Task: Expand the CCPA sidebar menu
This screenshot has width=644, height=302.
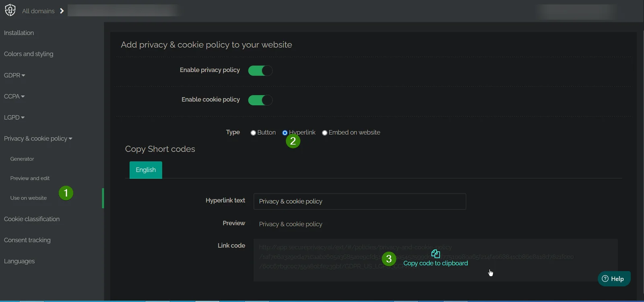Action: [14, 97]
